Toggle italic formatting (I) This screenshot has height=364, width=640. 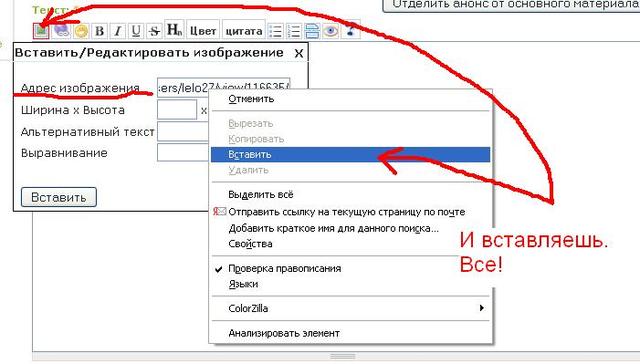118,31
